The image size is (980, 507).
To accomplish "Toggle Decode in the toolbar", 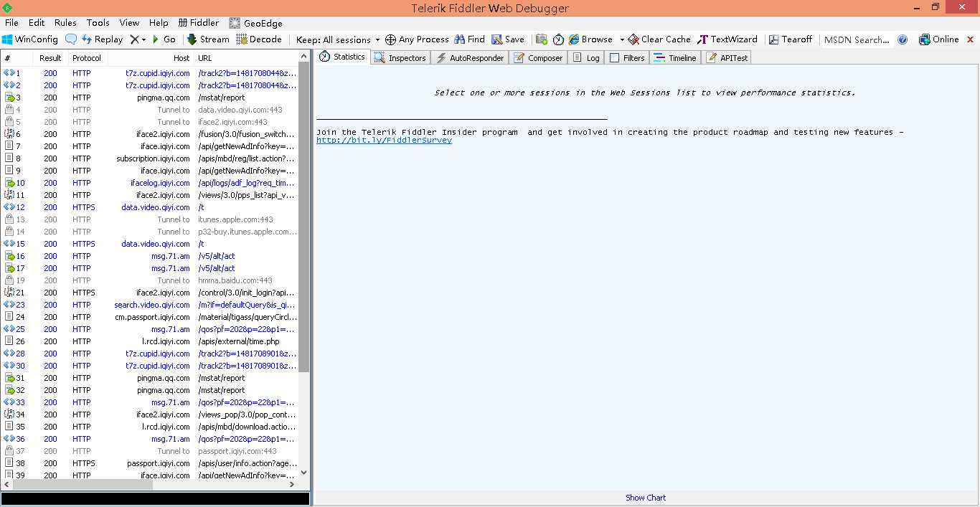I will click(259, 39).
